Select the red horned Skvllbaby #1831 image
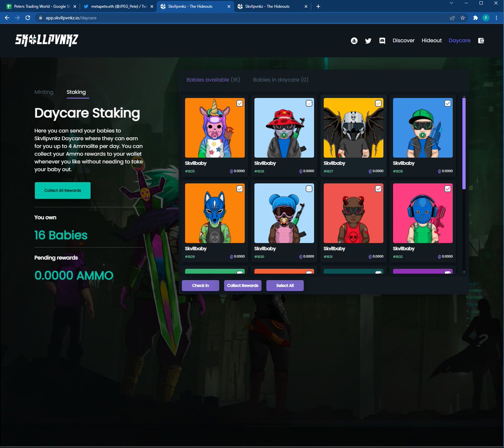 tap(354, 213)
